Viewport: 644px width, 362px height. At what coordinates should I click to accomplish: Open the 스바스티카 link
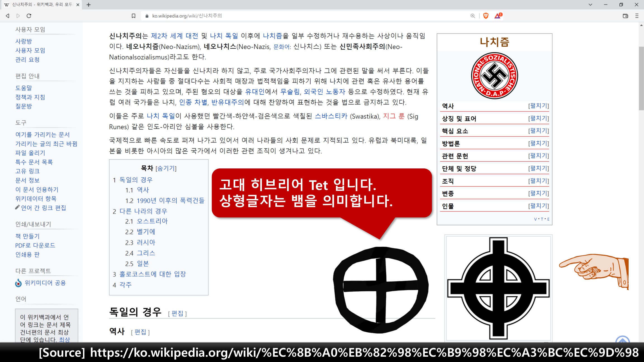pos(331,116)
